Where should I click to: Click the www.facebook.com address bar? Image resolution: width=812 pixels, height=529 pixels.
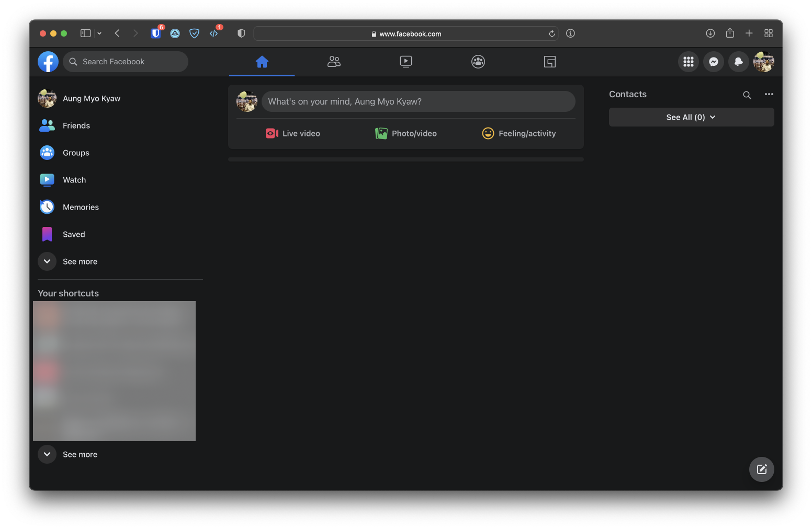pos(406,33)
